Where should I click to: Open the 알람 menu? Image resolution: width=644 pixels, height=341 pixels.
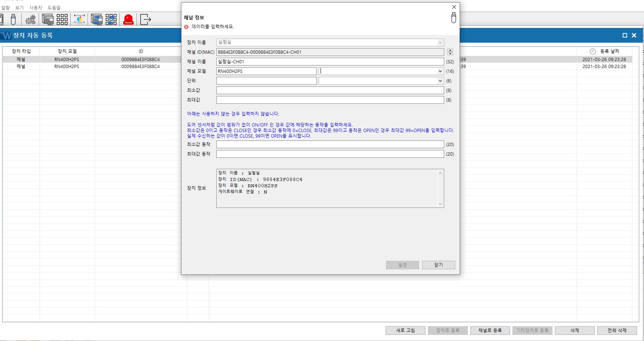coord(6,7)
